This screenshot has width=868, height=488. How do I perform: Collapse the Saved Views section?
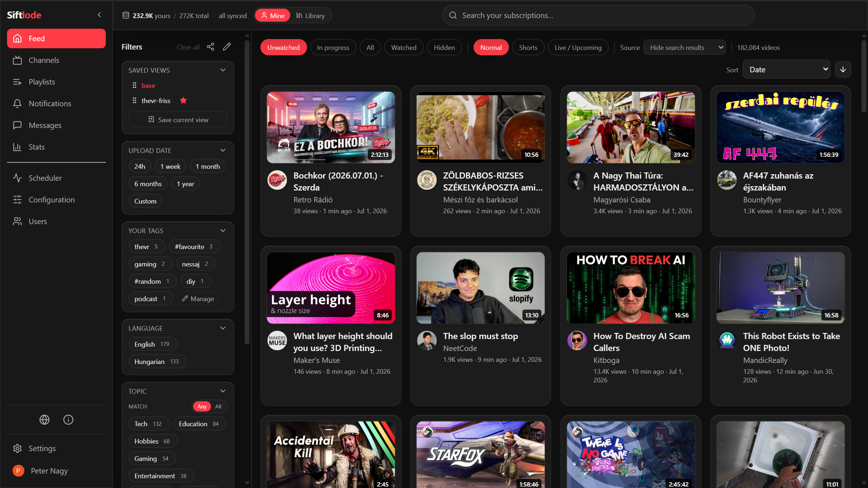click(223, 70)
